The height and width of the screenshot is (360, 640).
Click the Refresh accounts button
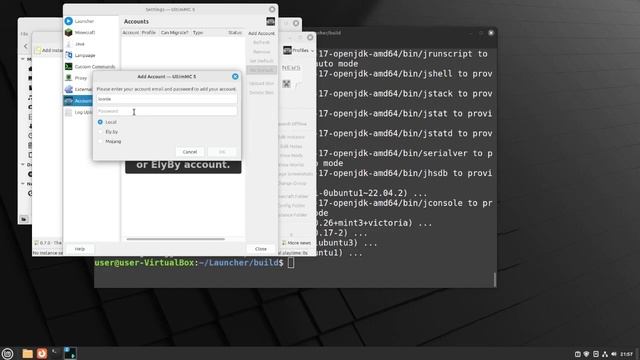[x=261, y=42]
